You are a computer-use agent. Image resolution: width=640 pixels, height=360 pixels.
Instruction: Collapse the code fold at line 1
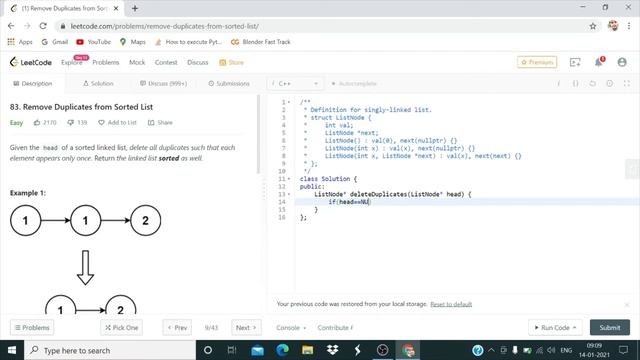289,102
